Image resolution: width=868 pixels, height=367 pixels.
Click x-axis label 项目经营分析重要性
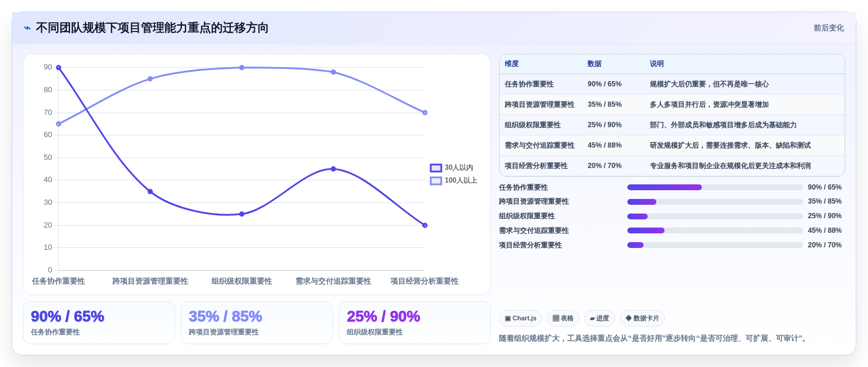(424, 281)
